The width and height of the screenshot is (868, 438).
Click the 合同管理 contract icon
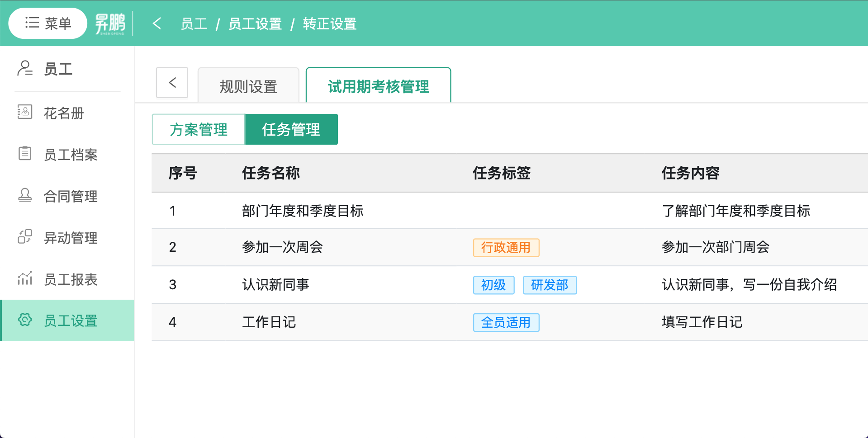(25, 196)
